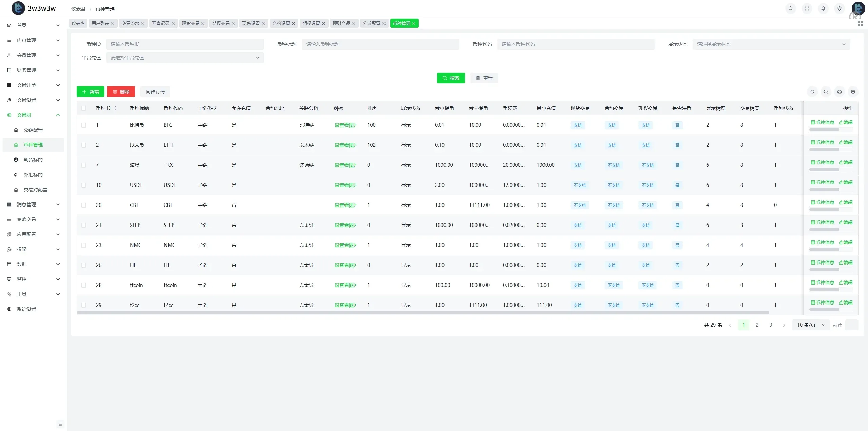Click the horizontal table scrollbar
The height and width of the screenshot is (431, 868).
(x=423, y=312)
